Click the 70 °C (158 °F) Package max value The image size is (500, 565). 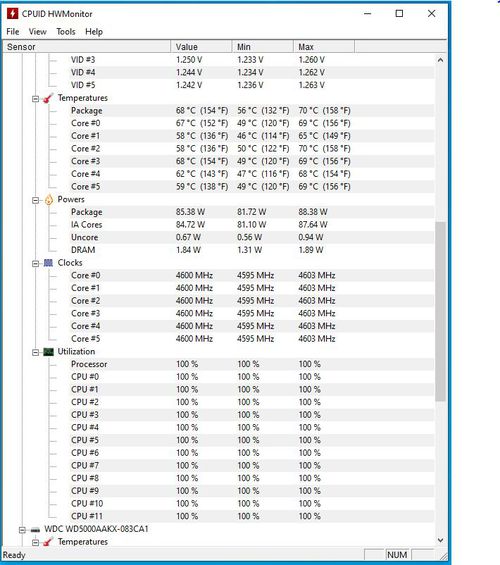[324, 111]
